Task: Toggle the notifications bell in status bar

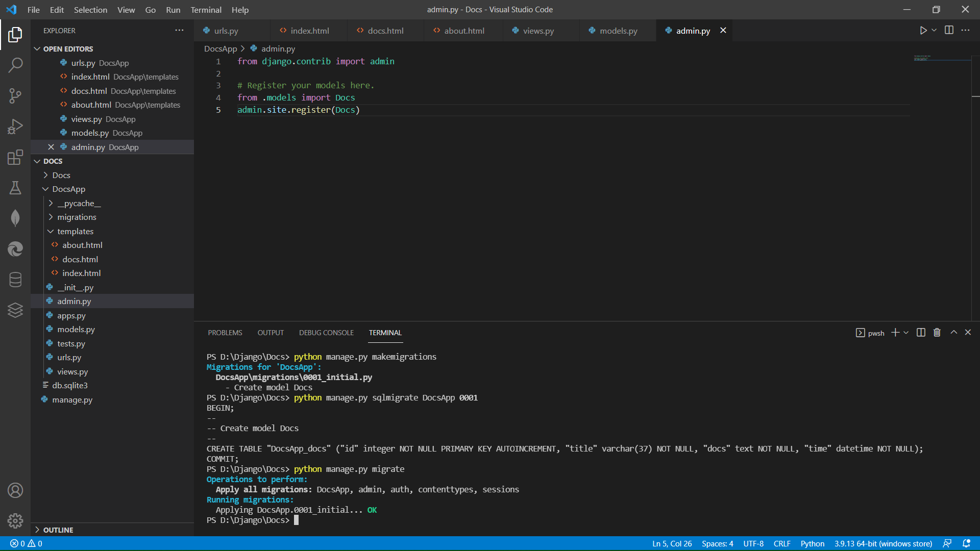Action: 966,543
